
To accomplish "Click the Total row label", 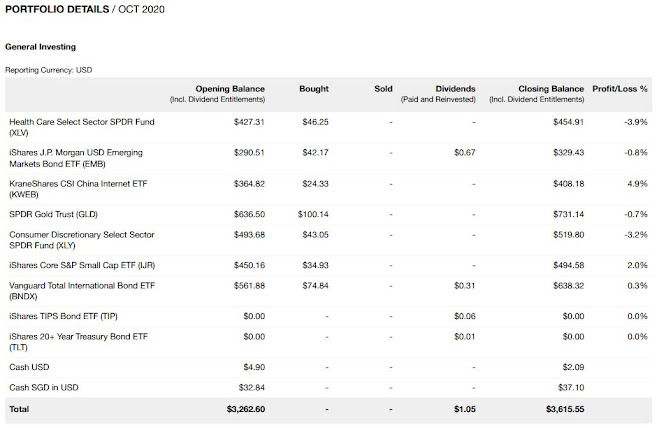I will [19, 409].
